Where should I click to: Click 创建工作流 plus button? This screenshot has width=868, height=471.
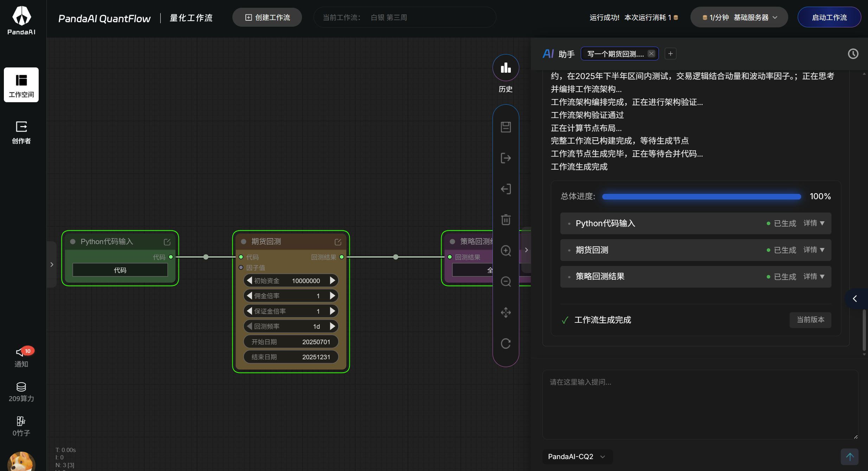click(267, 18)
